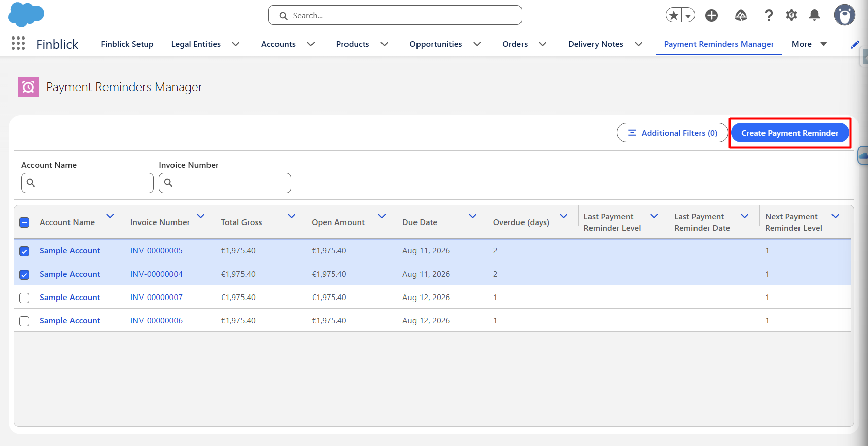Select the Payment Reminders Manager tab
The image size is (868, 446).
(719, 44)
